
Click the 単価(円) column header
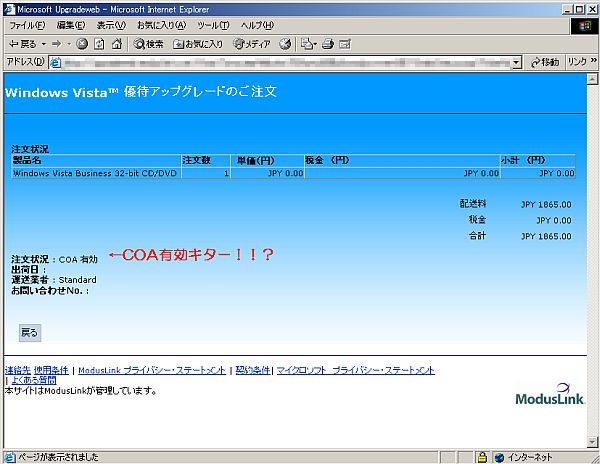click(x=267, y=160)
